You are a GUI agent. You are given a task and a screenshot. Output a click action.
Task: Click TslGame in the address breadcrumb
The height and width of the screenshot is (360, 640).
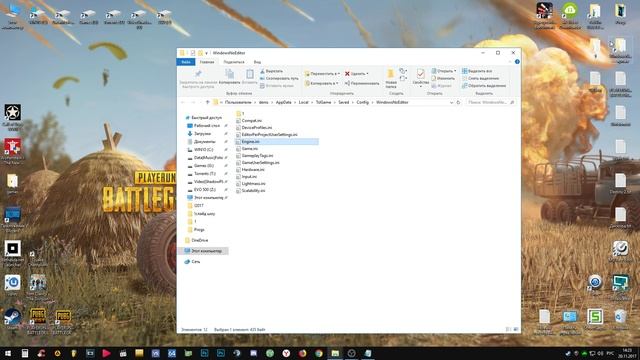tap(323, 102)
